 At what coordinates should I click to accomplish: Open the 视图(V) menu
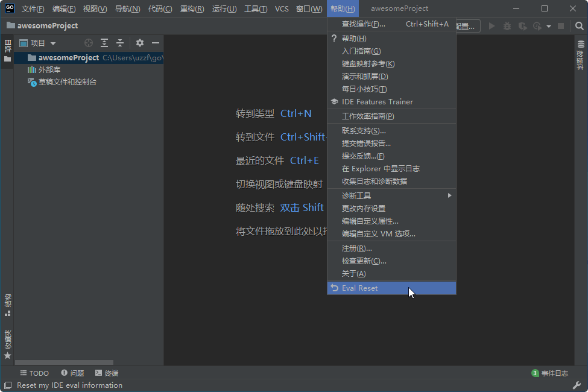coord(95,8)
